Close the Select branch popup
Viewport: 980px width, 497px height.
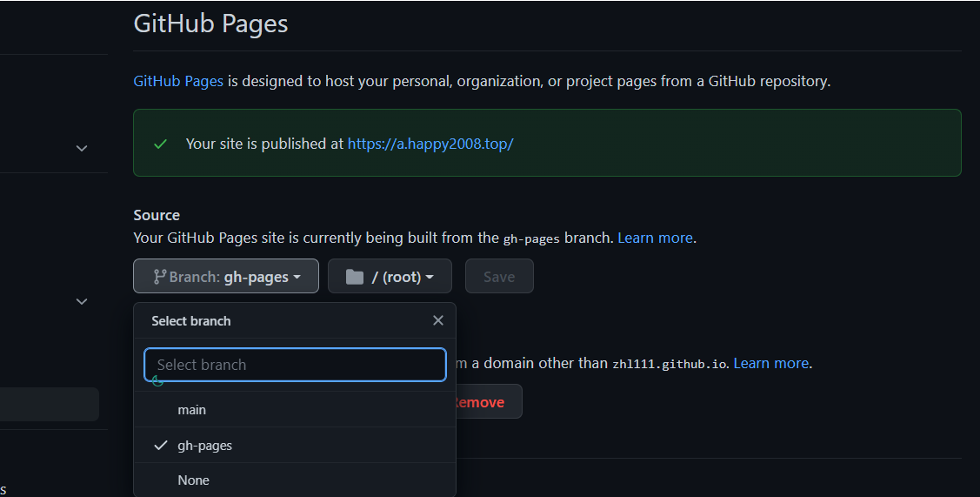coord(438,320)
